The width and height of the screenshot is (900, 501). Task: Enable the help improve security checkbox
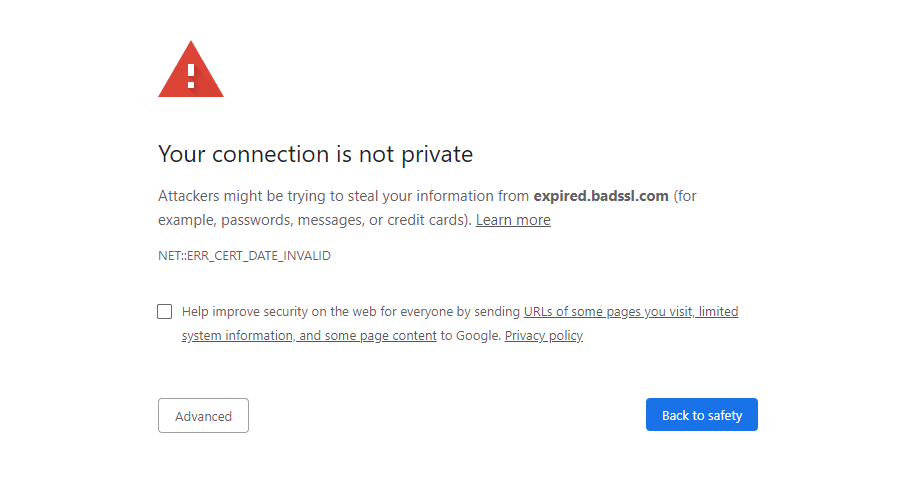165,311
